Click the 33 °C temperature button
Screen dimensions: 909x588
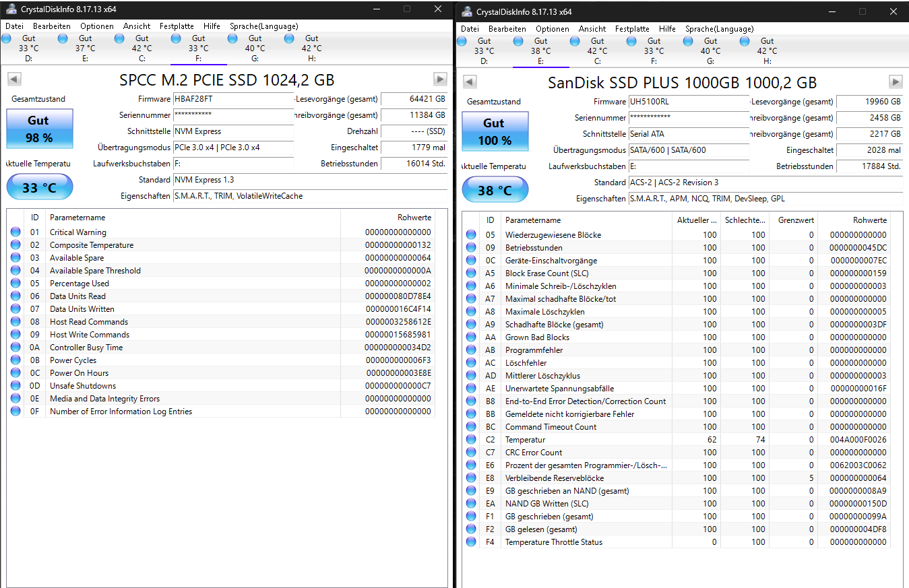(39, 187)
